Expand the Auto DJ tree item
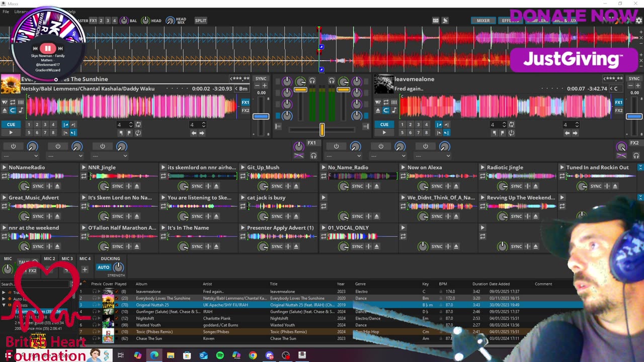Image resolution: width=644 pixels, height=362 pixels. (x=4, y=299)
